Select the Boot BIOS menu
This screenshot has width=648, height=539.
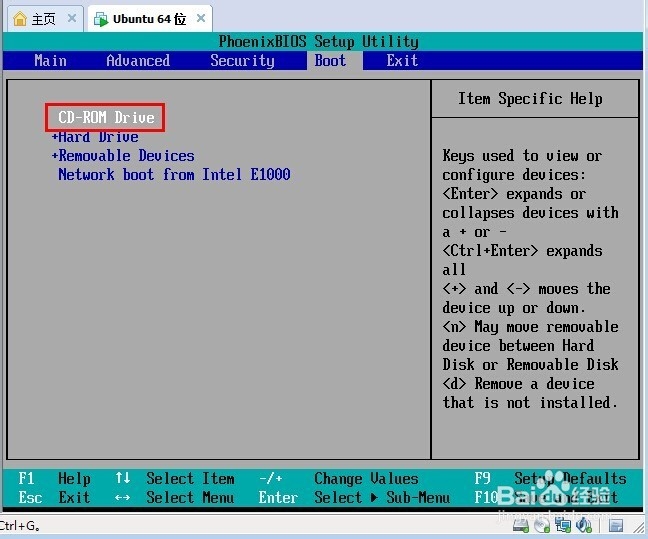point(330,61)
